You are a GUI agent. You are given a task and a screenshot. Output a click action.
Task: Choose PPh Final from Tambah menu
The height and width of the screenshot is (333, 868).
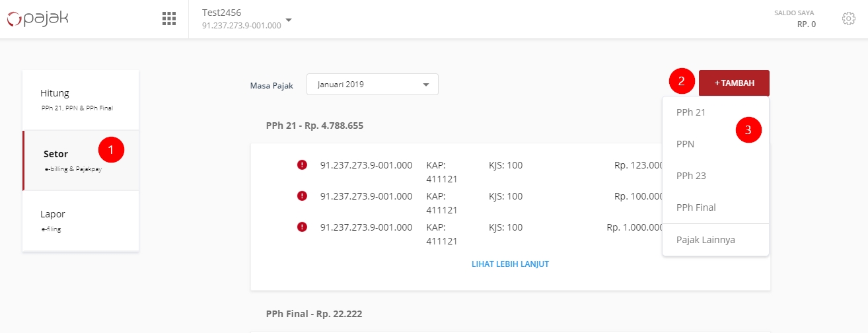pos(715,207)
